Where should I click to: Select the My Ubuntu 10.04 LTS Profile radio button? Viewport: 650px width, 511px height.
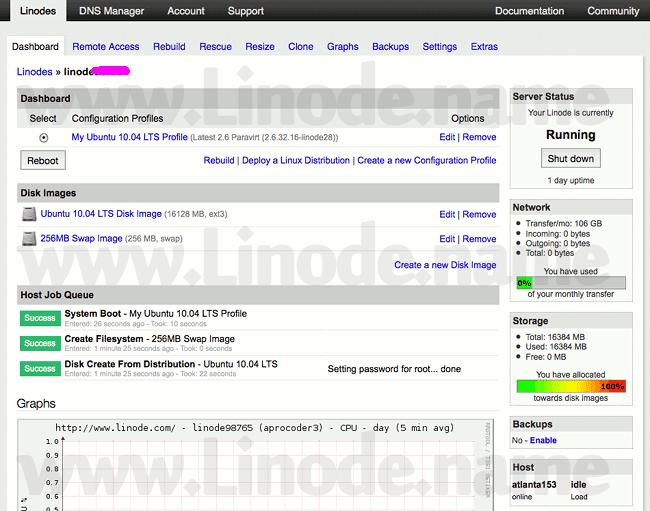pyautogui.click(x=44, y=138)
